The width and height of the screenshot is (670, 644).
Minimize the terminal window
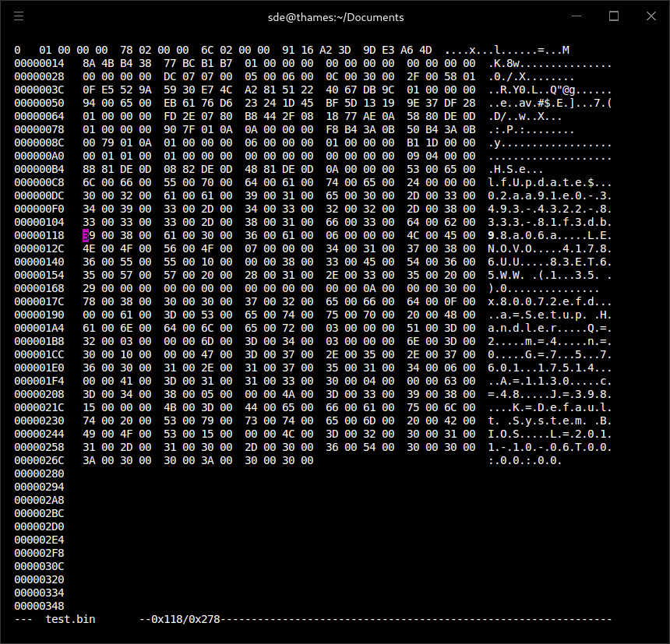pyautogui.click(x=577, y=16)
